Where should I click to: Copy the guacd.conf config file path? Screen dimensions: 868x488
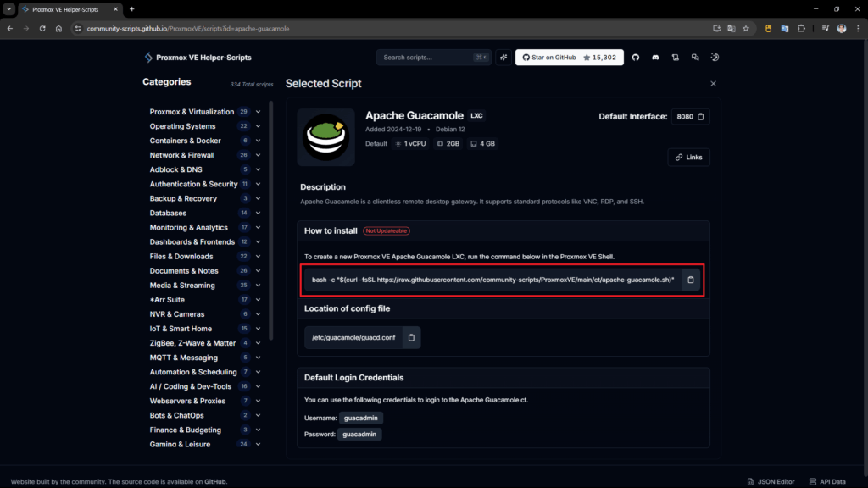pyautogui.click(x=411, y=337)
